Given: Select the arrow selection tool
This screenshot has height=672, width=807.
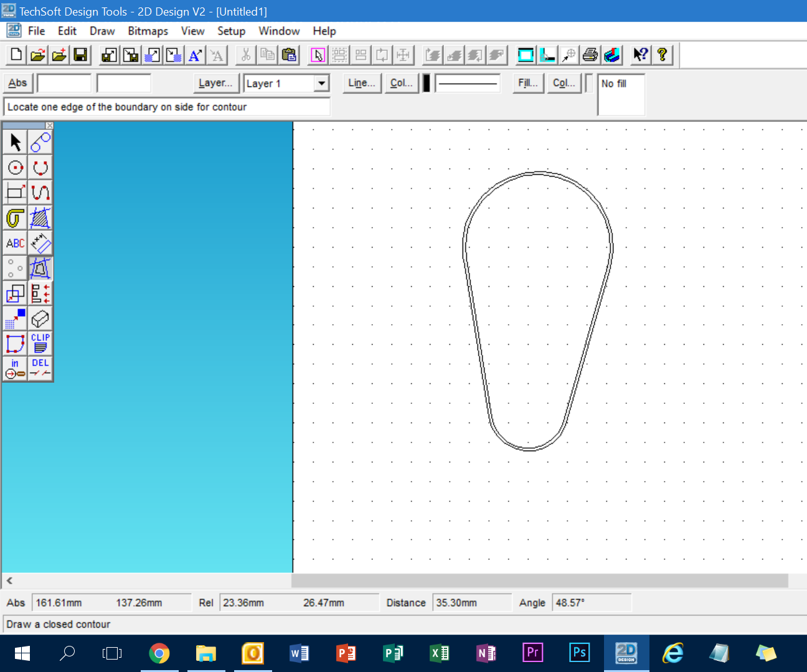Looking at the screenshot, I should pyautogui.click(x=15, y=141).
